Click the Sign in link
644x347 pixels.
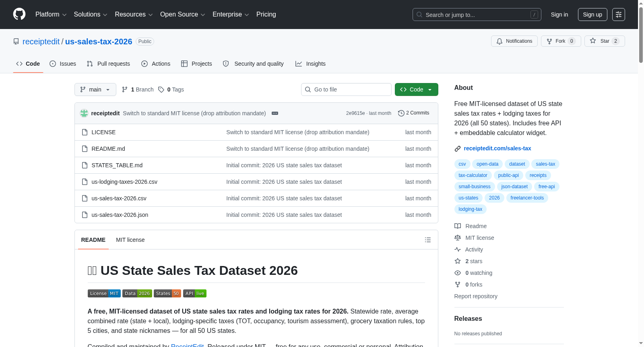[x=559, y=15]
